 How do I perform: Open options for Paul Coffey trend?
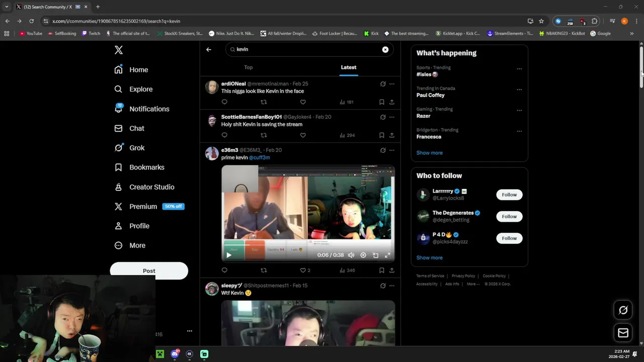(x=519, y=89)
